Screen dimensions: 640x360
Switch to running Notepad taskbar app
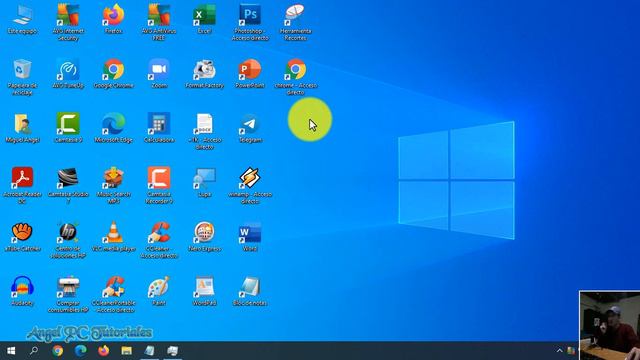point(149,351)
